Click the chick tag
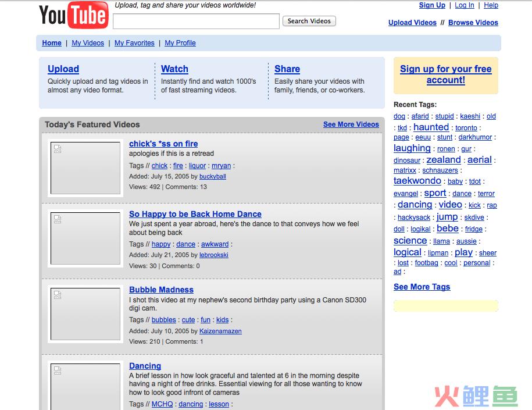Image resolution: width=532 pixels, height=410 pixels. click(159, 166)
